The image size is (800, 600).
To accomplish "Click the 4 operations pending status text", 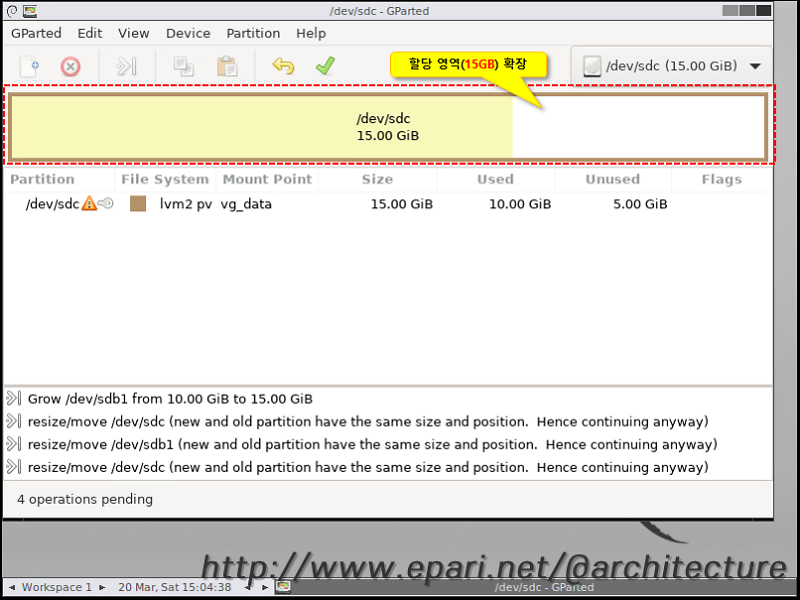I will click(85, 499).
